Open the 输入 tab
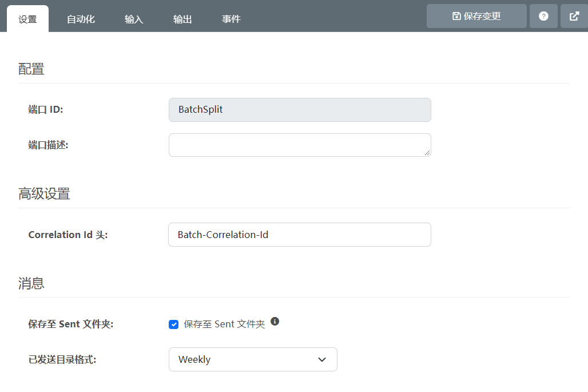588x392 pixels. 134,19
